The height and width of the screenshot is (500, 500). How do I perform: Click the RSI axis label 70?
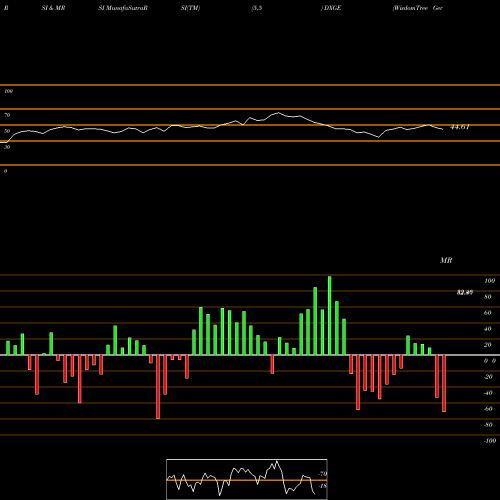pyautogui.click(x=7, y=115)
